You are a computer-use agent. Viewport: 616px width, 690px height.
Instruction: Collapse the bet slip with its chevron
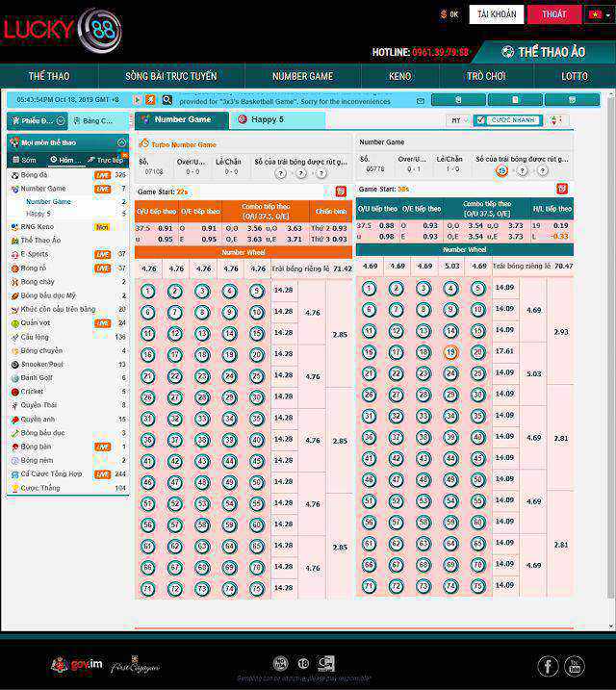click(61, 120)
